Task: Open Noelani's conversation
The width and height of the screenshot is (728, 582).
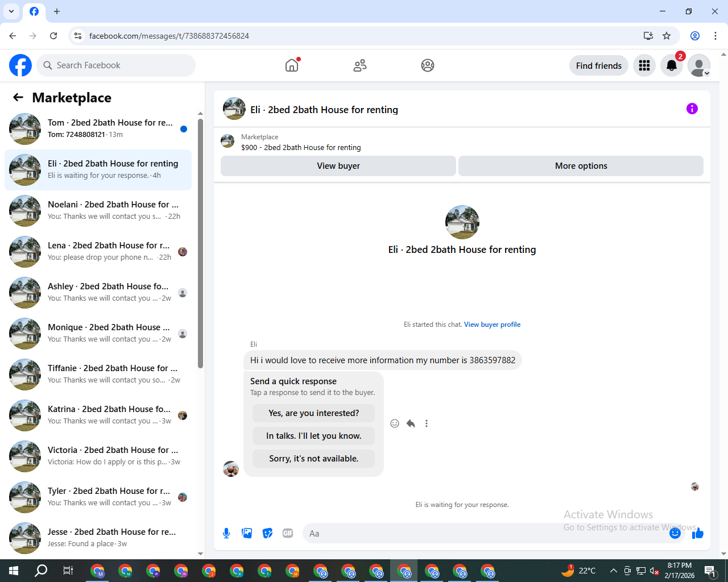Action: click(x=98, y=211)
